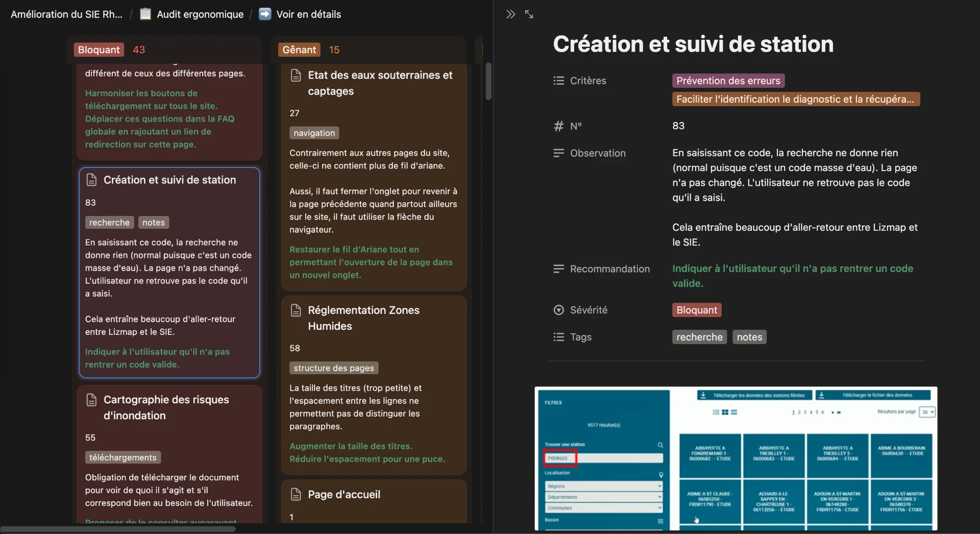Click the Recommandation property text icon

coord(558,269)
